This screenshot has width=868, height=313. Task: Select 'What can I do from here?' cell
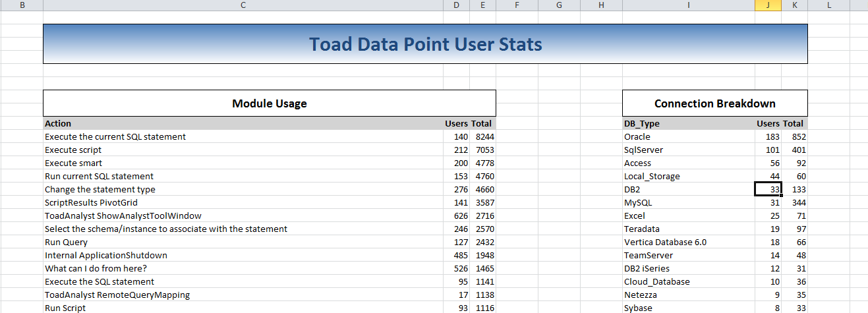point(243,268)
